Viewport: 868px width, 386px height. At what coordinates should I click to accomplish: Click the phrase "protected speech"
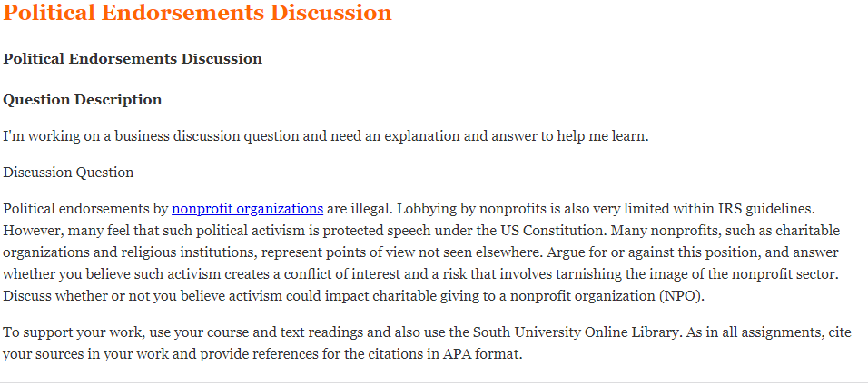(353, 230)
